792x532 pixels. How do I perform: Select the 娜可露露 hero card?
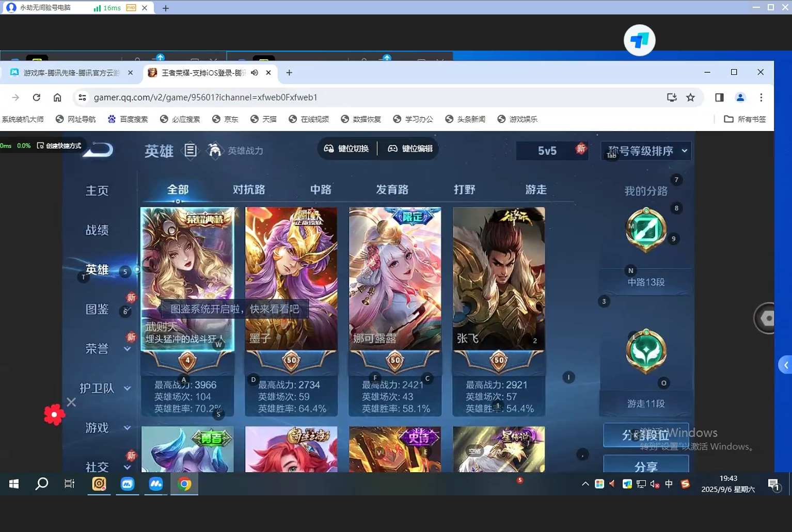tap(395, 279)
